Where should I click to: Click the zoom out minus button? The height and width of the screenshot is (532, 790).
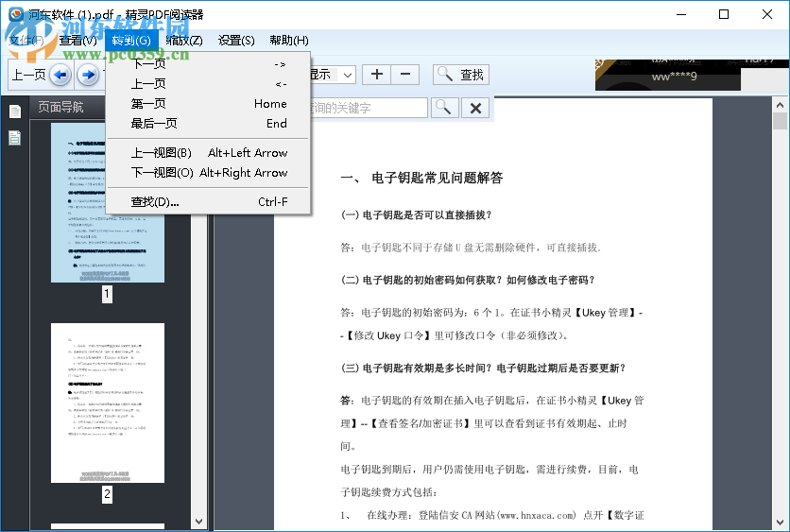click(405, 75)
